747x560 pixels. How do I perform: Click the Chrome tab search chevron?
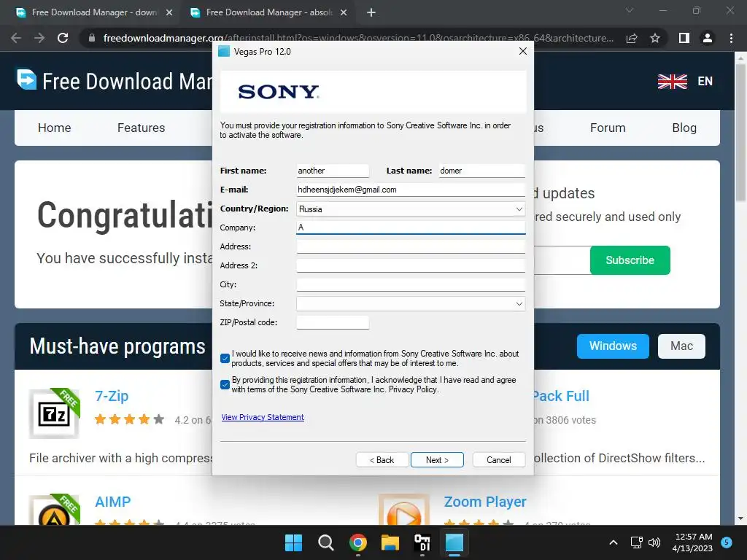pos(630,10)
